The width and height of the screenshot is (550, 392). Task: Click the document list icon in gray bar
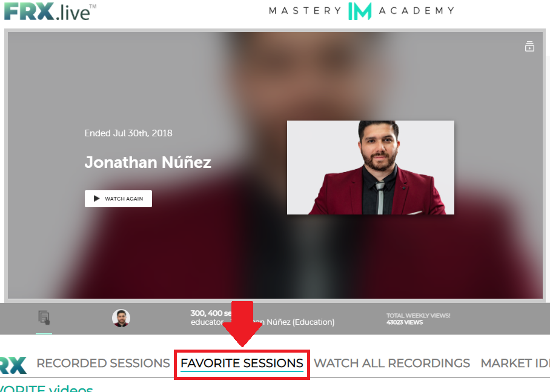point(44,317)
